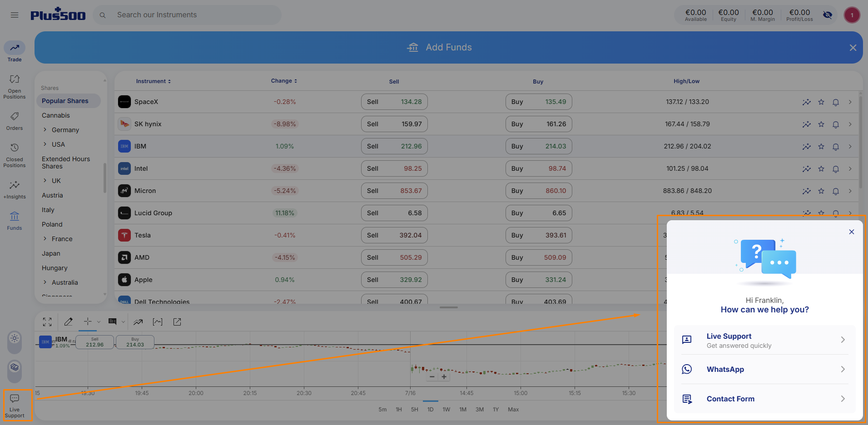Focus the Search our Instruments field

pos(187,15)
